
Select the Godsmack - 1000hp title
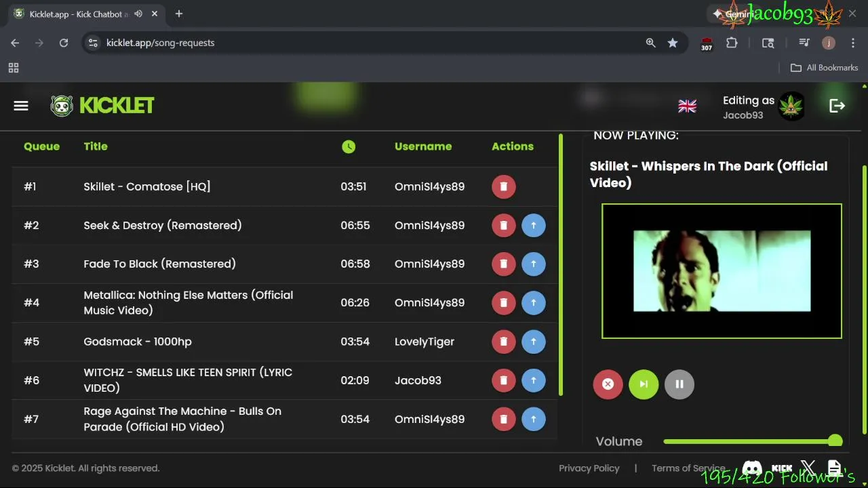(138, 342)
